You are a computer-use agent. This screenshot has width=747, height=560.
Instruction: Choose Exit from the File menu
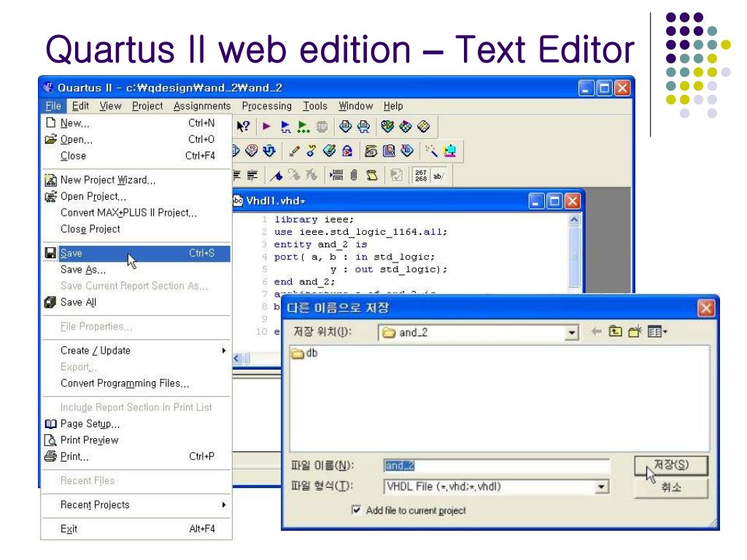click(136, 529)
